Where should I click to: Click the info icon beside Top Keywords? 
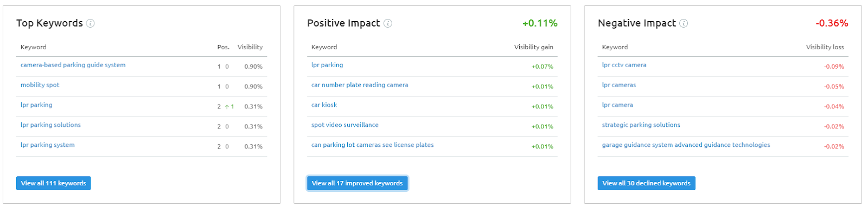point(91,23)
